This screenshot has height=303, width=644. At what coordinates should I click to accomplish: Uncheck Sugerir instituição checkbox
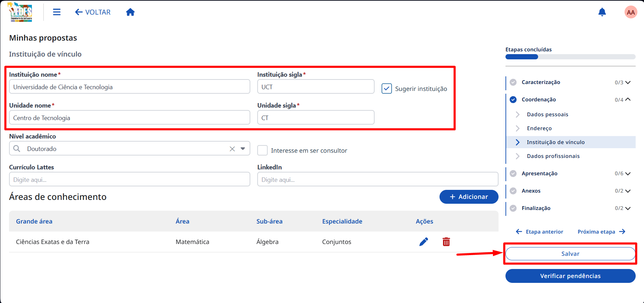tap(387, 89)
